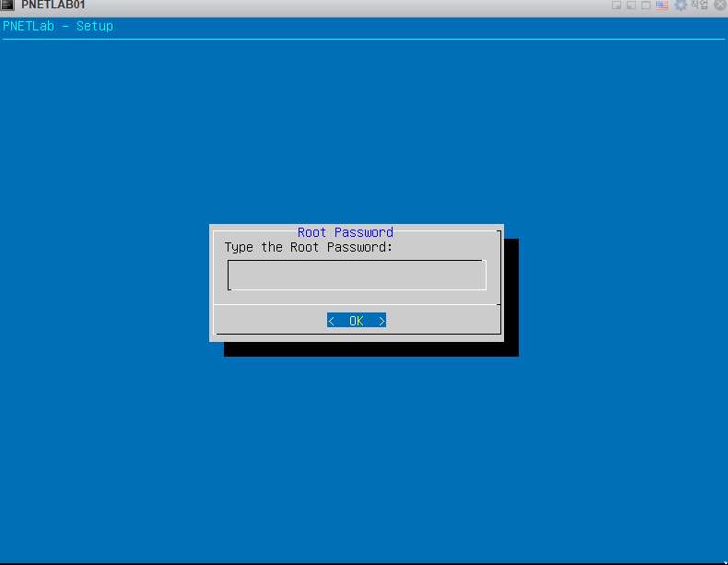The width and height of the screenshot is (728, 565).
Task: Click the medium console size icon
Action: 630,6
